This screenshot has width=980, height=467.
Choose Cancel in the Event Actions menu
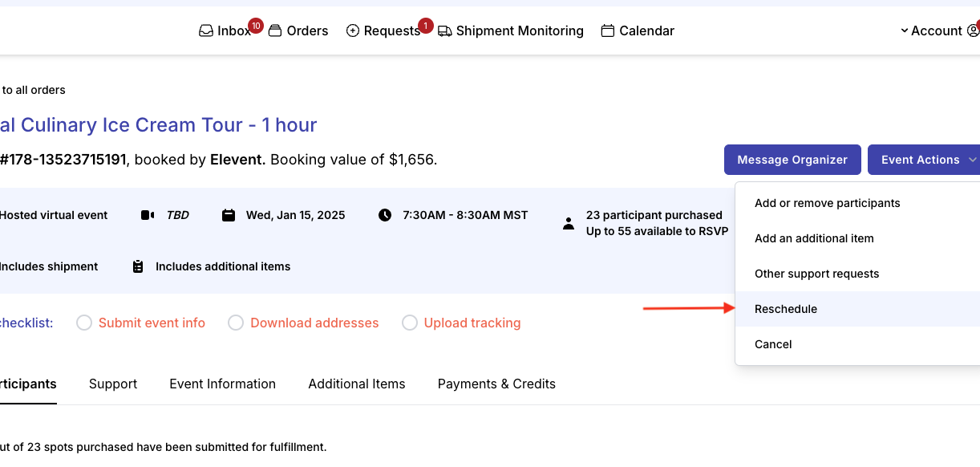(x=773, y=344)
